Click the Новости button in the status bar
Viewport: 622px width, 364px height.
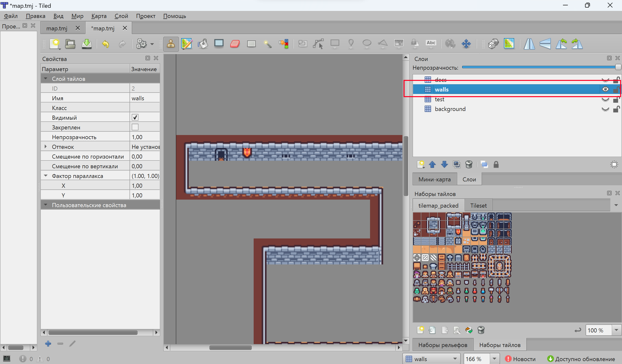click(x=520, y=359)
